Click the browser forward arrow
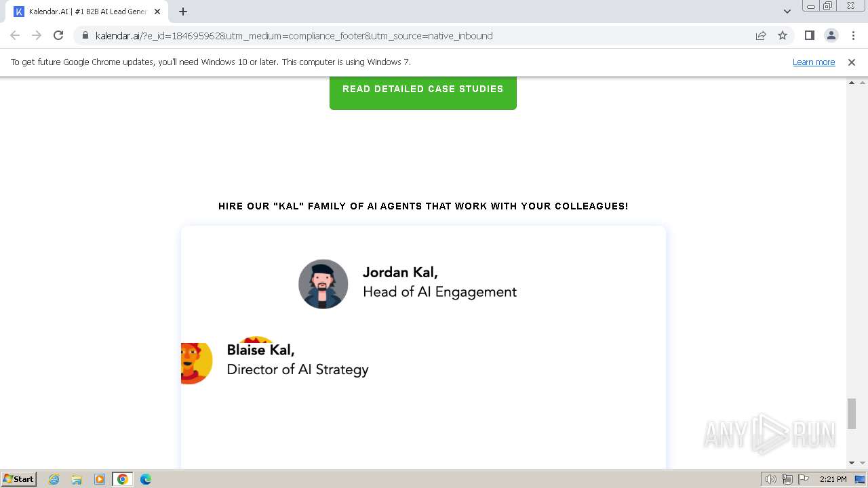Screen dimensions: 868x488 [x=37, y=36]
